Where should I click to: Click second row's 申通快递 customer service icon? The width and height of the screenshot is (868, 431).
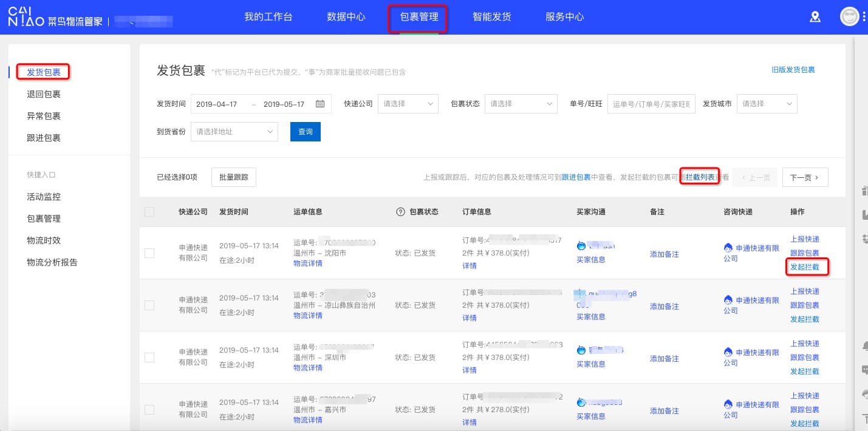point(728,300)
